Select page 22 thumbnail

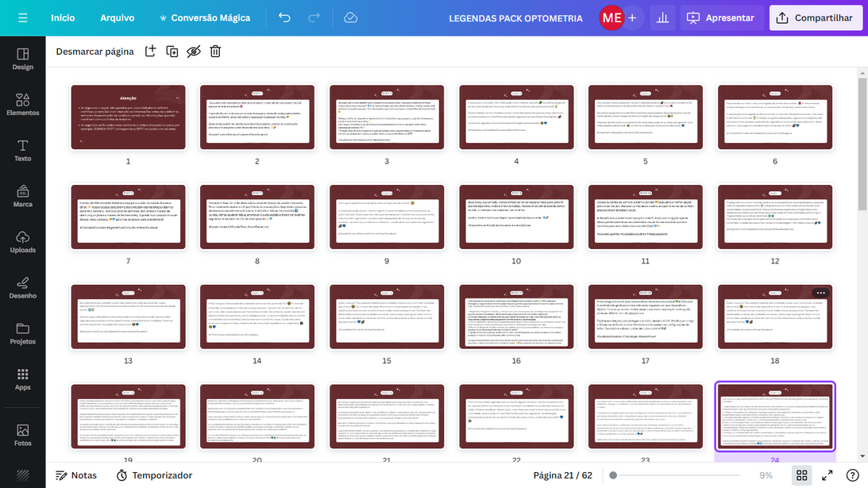click(x=516, y=417)
